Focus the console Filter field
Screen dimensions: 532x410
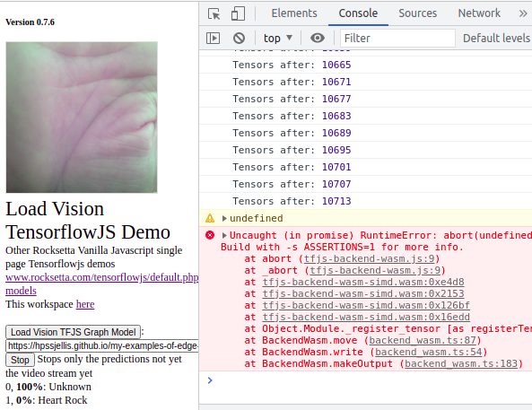[x=397, y=38]
